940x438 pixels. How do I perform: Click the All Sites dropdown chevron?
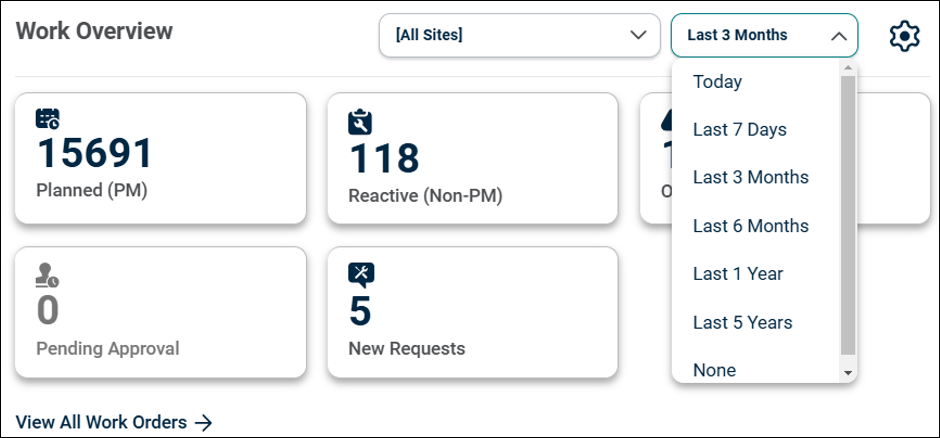(638, 35)
